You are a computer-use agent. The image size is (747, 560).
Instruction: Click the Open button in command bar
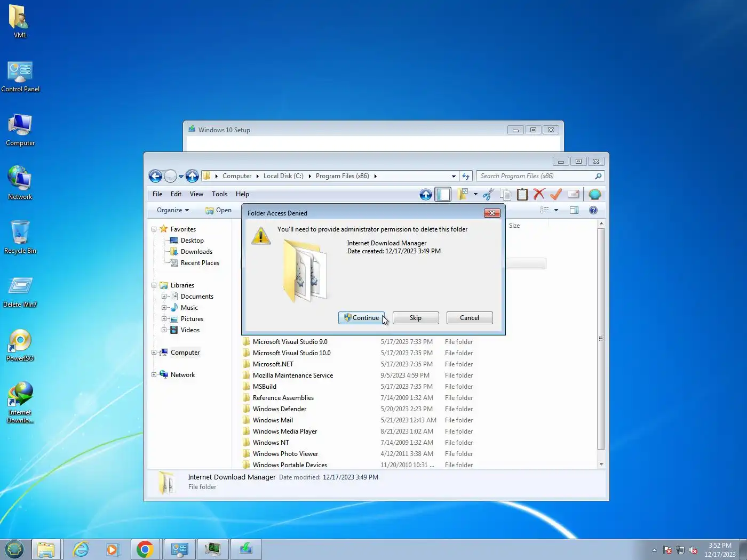click(219, 210)
